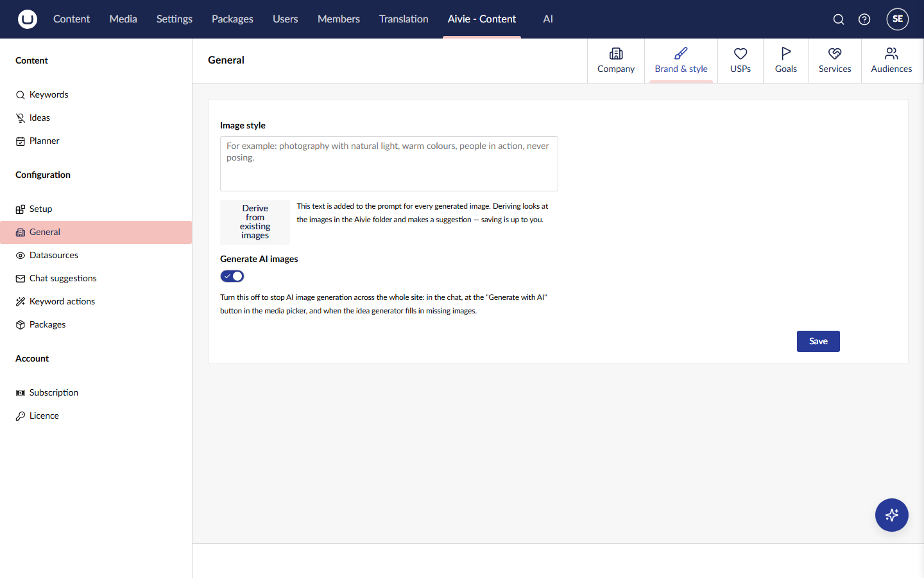Click the Keyword actions wand icon
The height and width of the screenshot is (578, 924).
click(21, 302)
